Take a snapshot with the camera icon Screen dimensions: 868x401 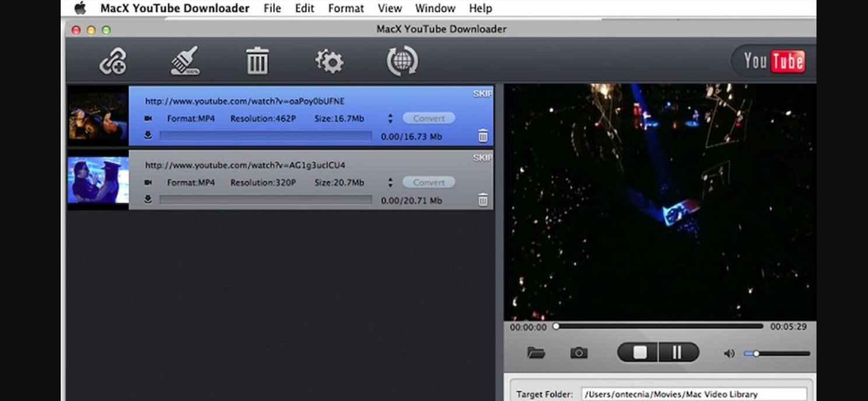(579, 353)
